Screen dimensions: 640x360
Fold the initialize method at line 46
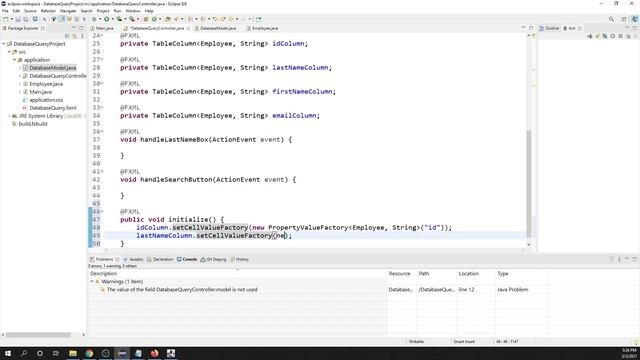tap(102, 211)
